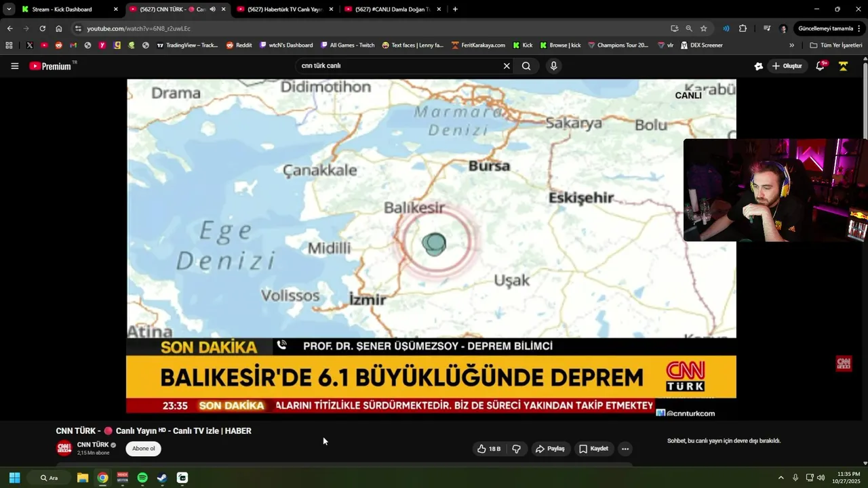The image size is (868, 488).
Task: Open the X bookmark
Action: point(30,45)
